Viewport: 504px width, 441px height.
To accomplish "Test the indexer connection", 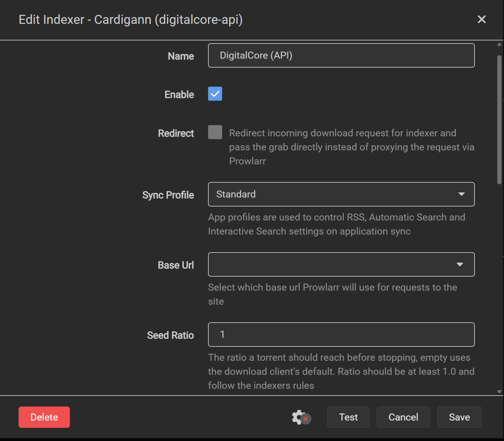I will (348, 417).
